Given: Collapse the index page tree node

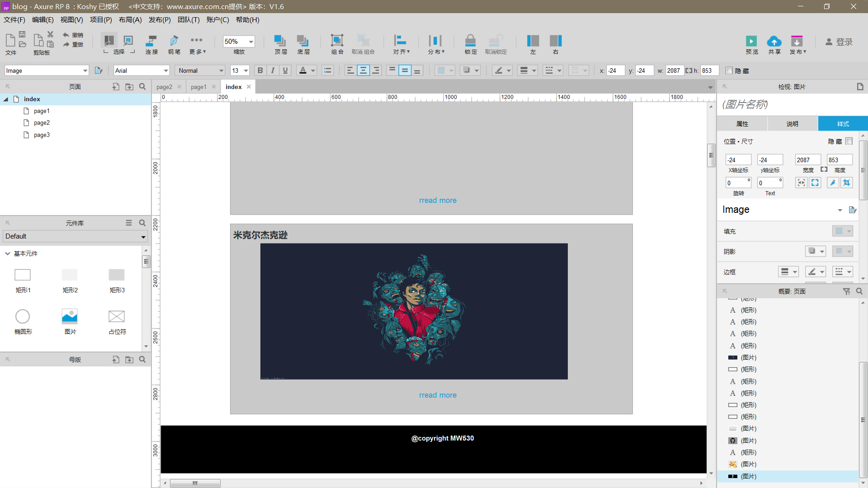Looking at the screenshot, I should click(x=6, y=99).
